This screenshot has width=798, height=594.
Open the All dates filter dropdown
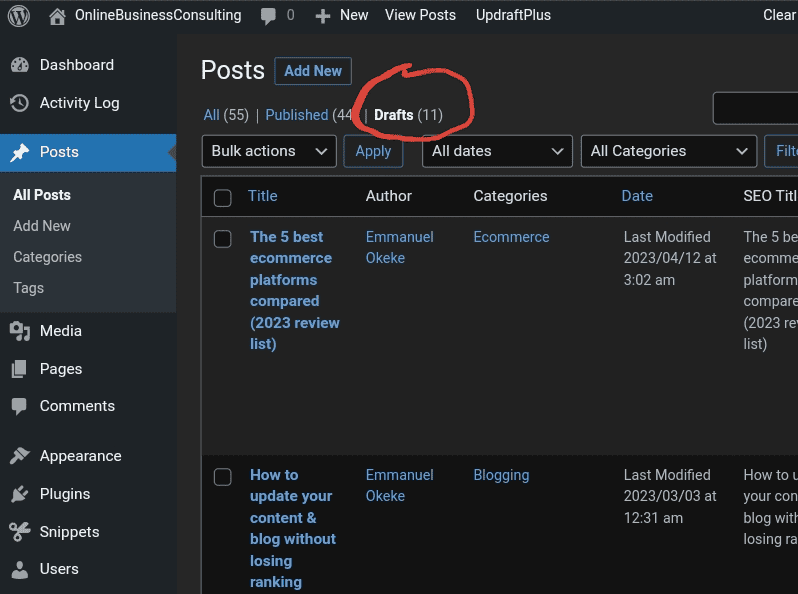click(x=497, y=151)
